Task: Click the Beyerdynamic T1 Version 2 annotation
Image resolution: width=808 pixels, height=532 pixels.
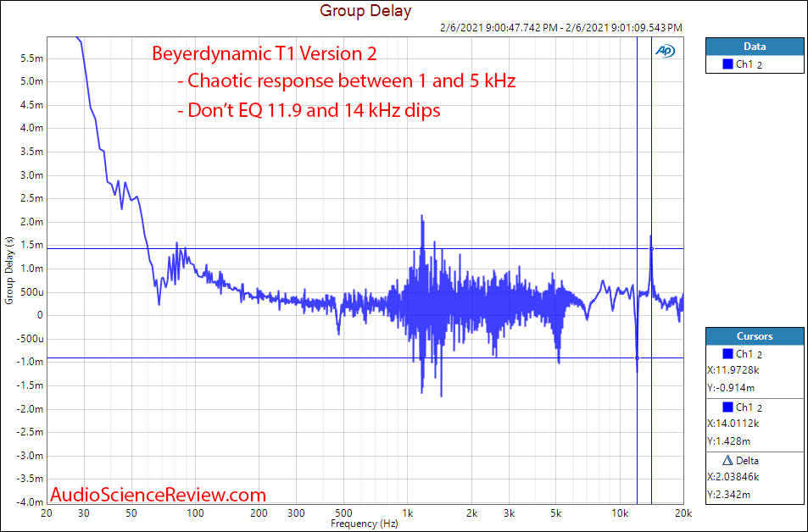Action: (264, 53)
